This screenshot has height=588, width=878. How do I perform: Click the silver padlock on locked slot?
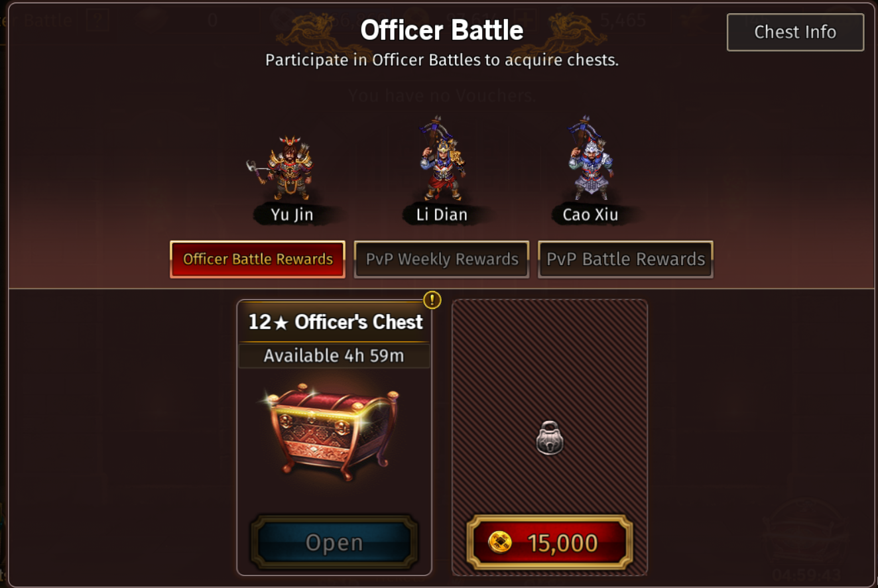(x=550, y=438)
